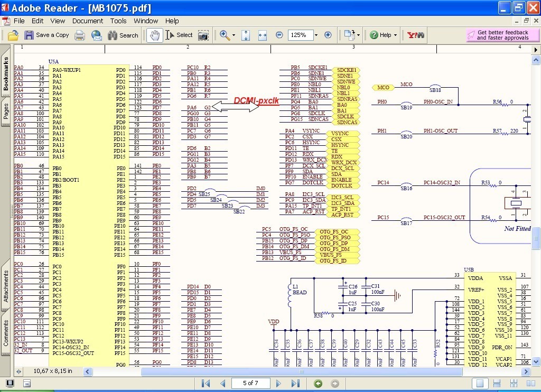Click Save a Copy button
The image size is (541, 392).
coord(46,35)
